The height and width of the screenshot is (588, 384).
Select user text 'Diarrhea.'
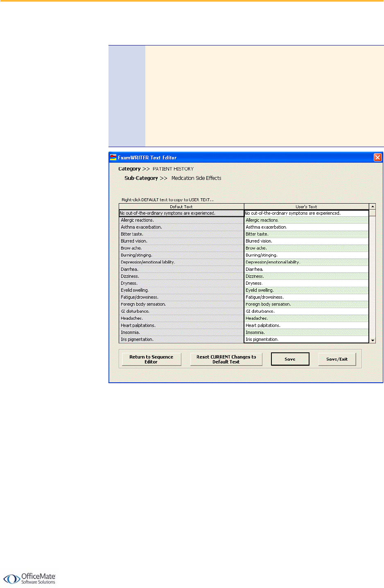(x=306, y=269)
